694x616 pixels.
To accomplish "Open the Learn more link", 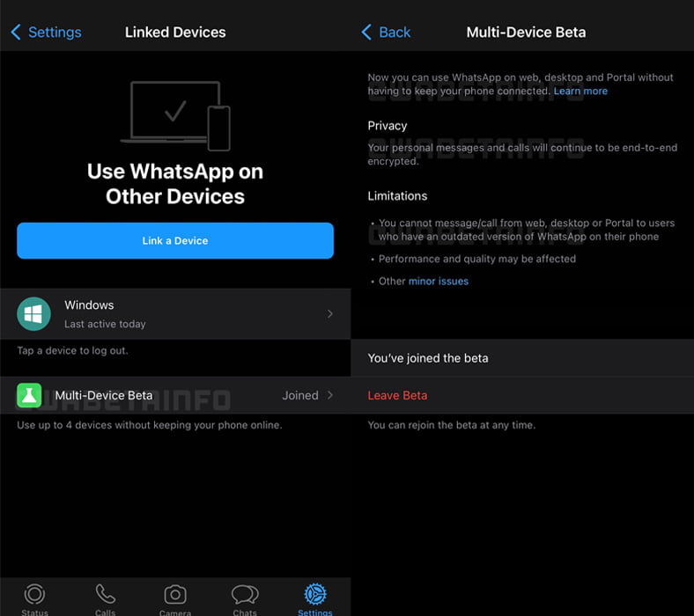I will [580, 91].
